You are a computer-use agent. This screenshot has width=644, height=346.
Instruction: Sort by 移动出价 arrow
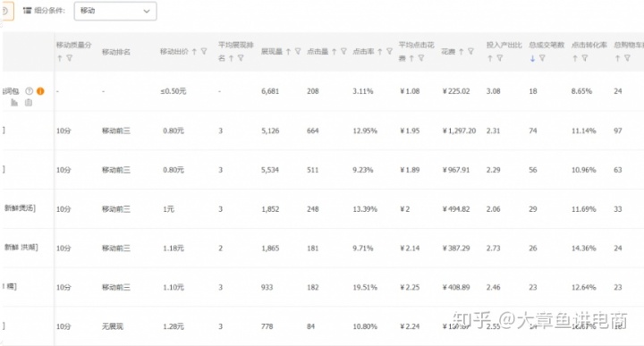point(194,52)
